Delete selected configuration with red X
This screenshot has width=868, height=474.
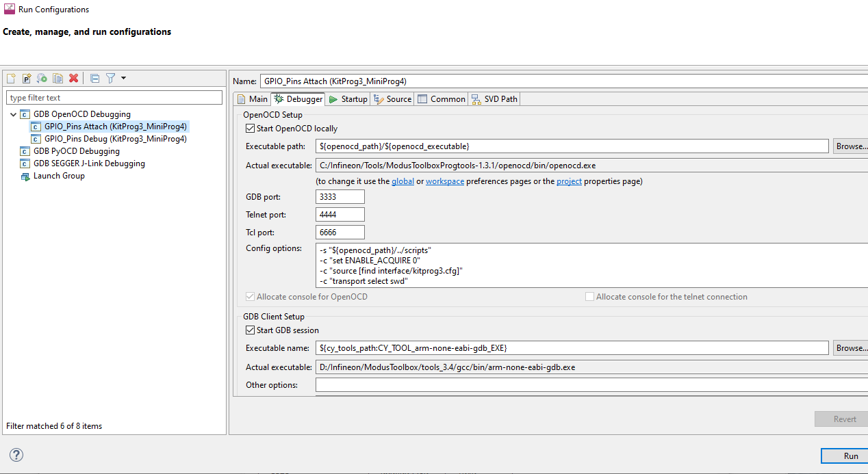73,79
